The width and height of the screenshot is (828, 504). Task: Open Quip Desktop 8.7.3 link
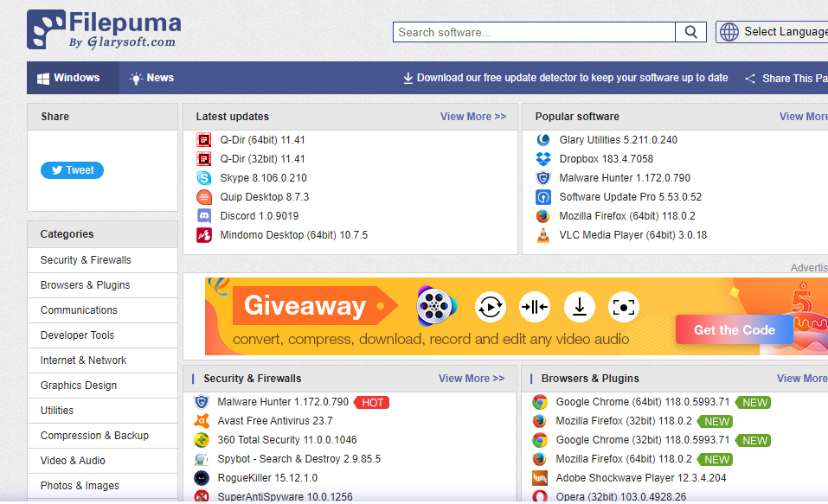click(265, 197)
